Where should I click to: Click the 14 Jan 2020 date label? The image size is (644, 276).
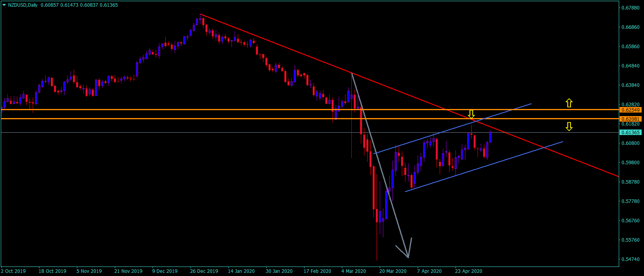click(241, 271)
